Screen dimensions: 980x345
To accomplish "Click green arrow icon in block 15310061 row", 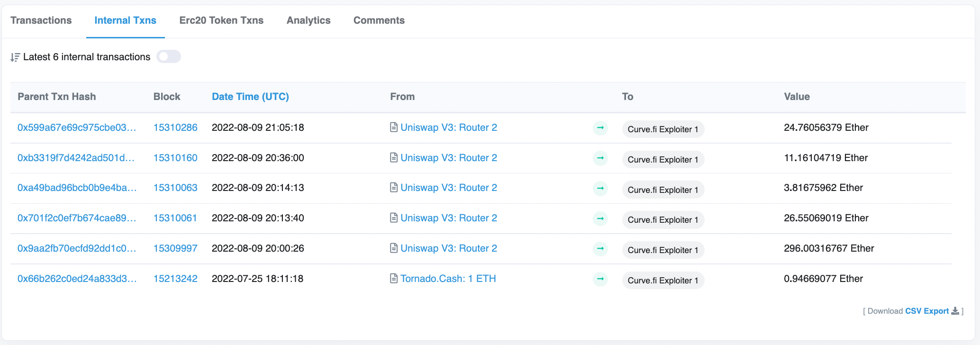I will tap(600, 218).
